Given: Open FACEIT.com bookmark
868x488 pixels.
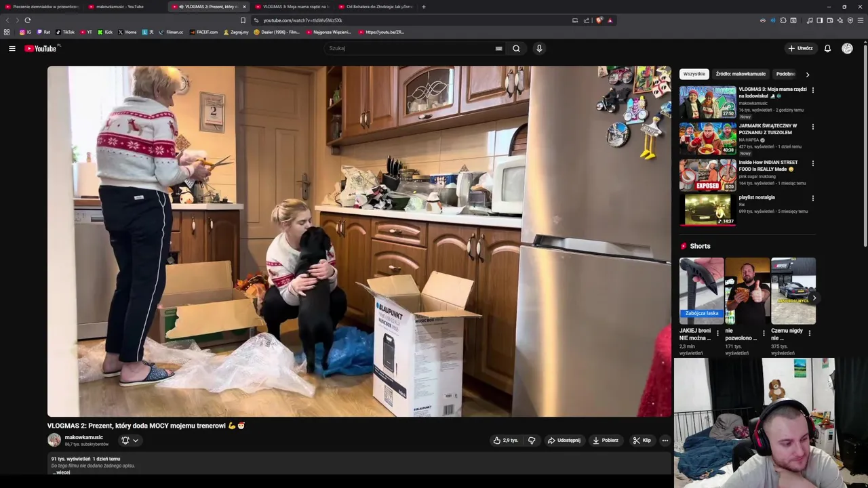Looking at the screenshot, I should click(x=203, y=32).
